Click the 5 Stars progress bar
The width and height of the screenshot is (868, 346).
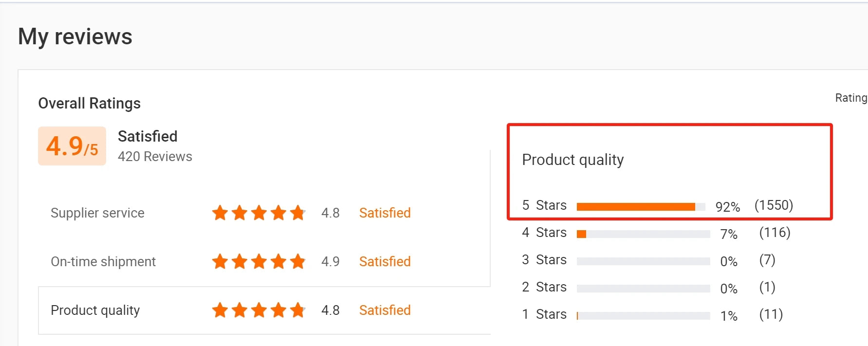pyautogui.click(x=641, y=207)
